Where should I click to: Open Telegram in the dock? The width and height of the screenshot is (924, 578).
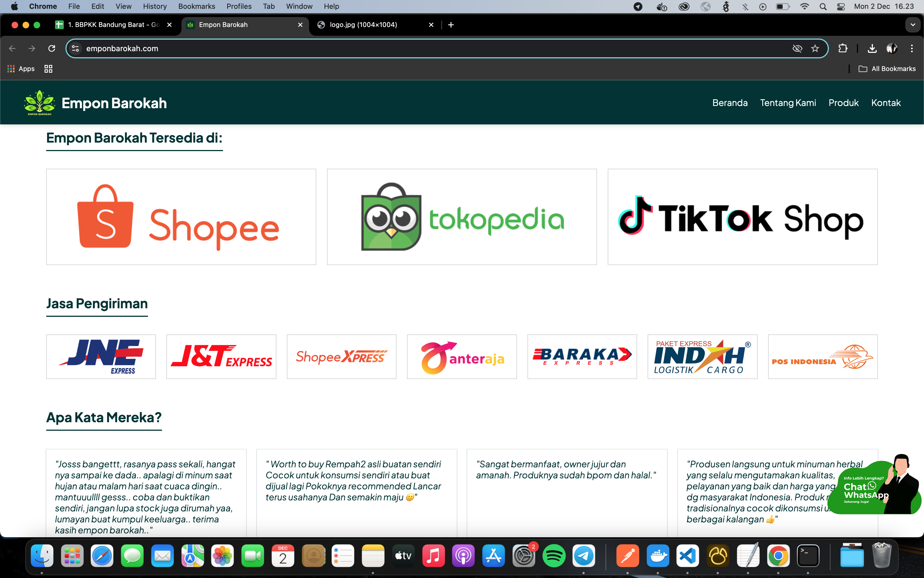tap(584, 556)
